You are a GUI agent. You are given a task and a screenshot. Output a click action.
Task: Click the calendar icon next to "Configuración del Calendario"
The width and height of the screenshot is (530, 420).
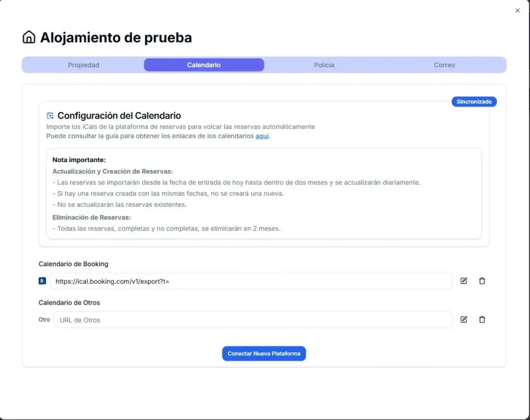(50, 115)
